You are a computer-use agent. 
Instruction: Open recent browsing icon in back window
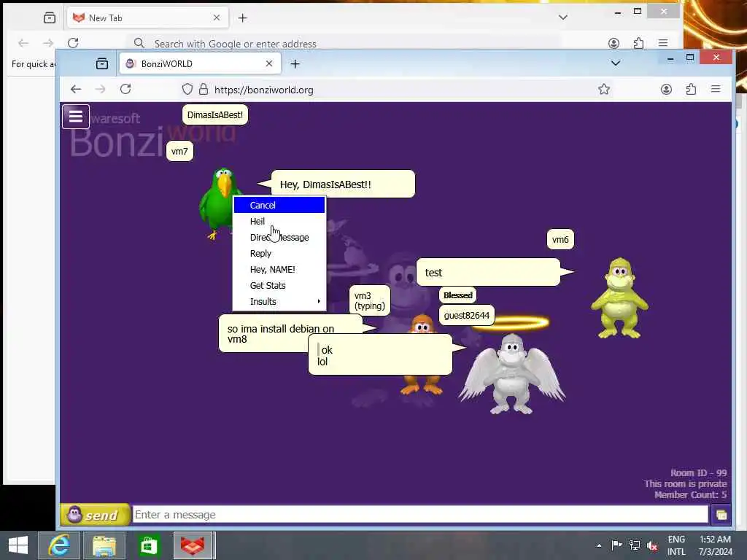[50, 18]
